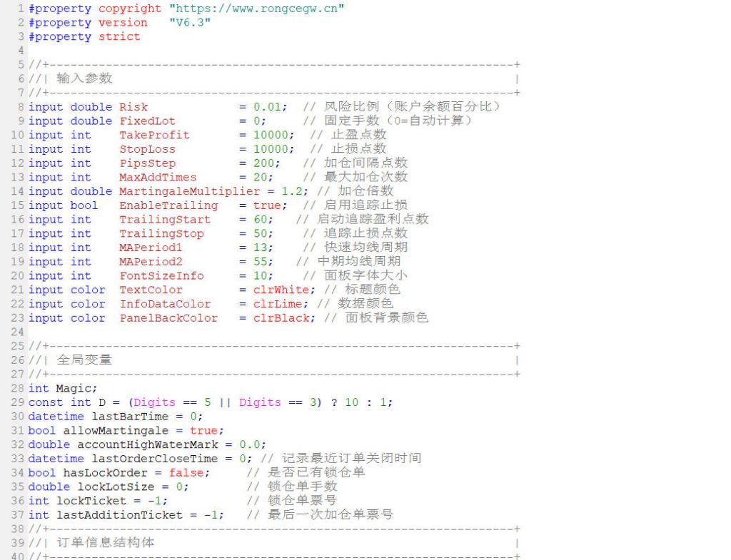
Task: Click the hasLockOrder variable
Action: (105, 473)
